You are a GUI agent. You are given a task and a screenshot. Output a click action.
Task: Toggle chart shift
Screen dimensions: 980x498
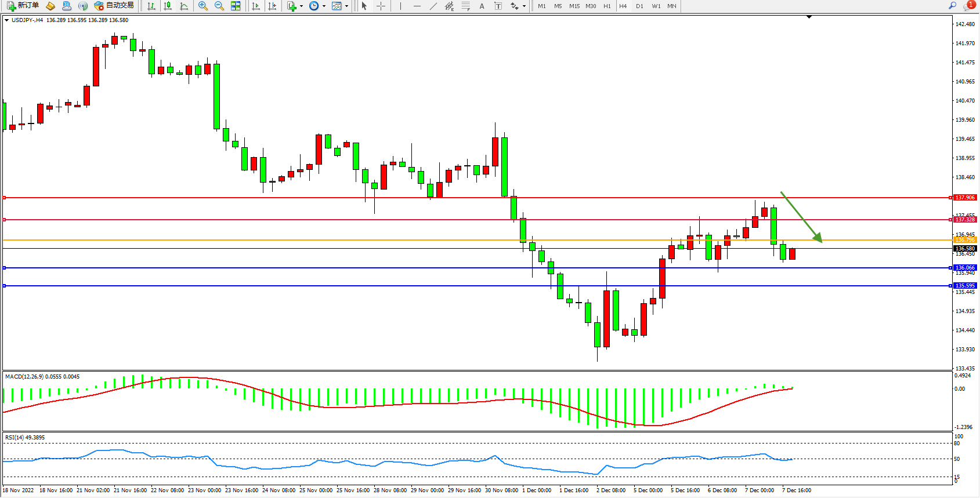(x=272, y=6)
